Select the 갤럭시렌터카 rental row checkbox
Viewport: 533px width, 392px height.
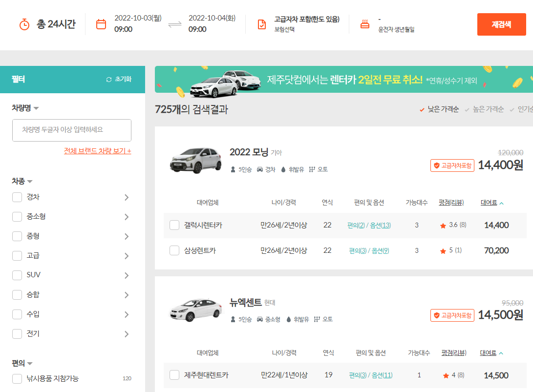click(x=174, y=225)
